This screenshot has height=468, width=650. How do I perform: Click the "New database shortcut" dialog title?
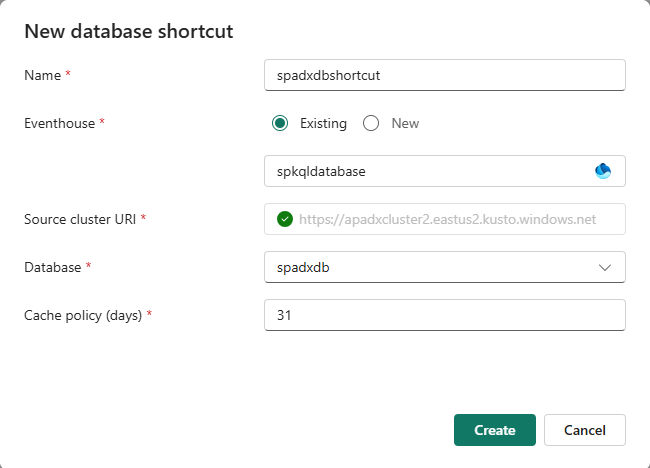128,31
